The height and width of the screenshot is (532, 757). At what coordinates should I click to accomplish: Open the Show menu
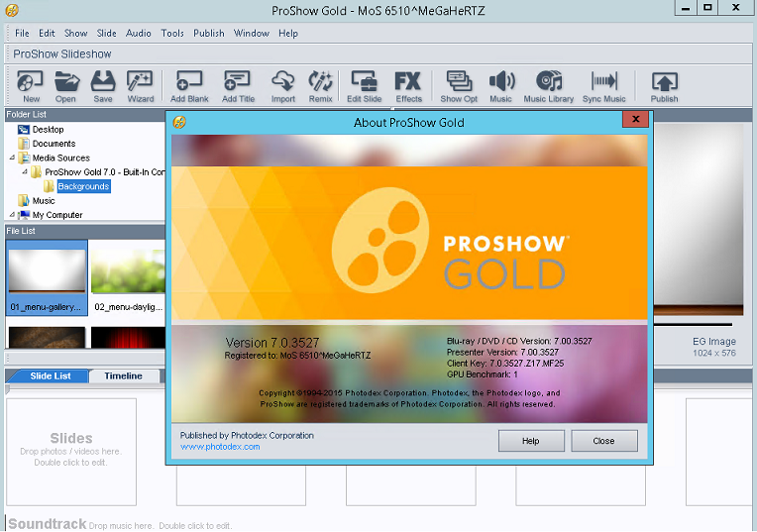[75, 34]
